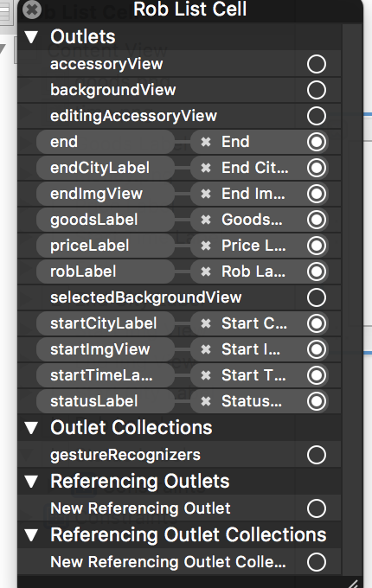Select the selectedBackgroundView outlet row
This screenshot has height=588, width=372.
pos(179,297)
